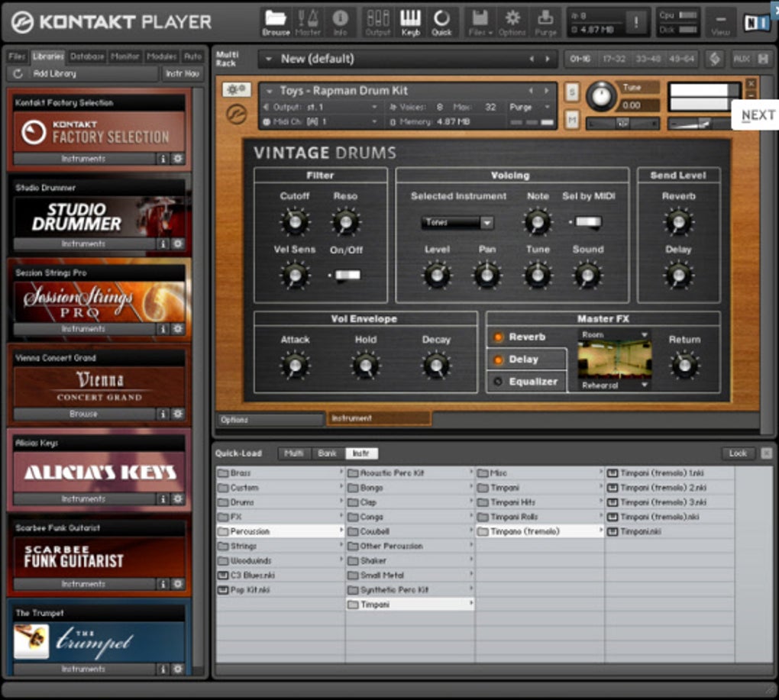Click the multi rack master editor icon
779x700 pixels.
pyautogui.click(x=715, y=59)
